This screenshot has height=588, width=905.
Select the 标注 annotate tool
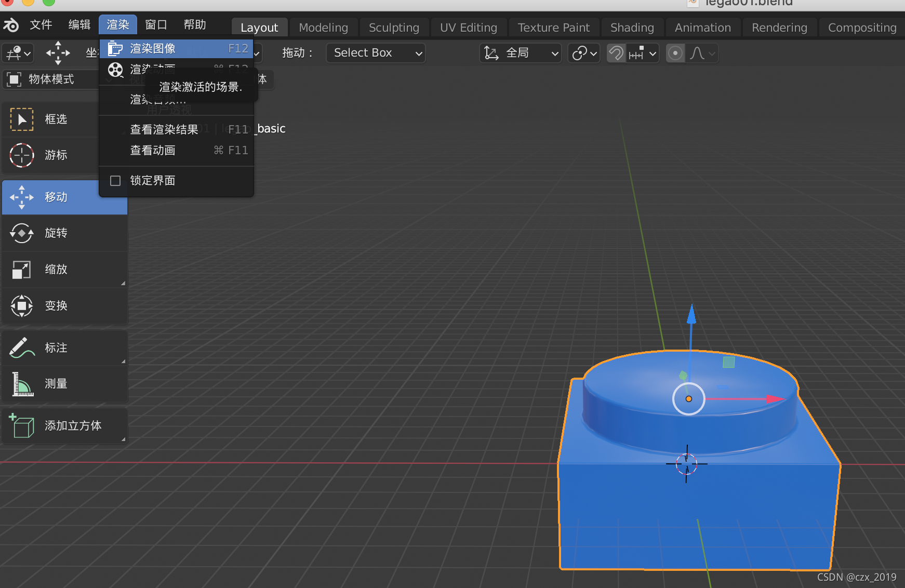point(65,348)
